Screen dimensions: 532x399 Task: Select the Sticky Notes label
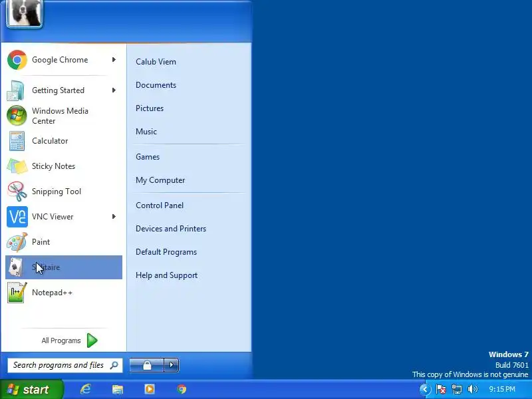[53, 166]
